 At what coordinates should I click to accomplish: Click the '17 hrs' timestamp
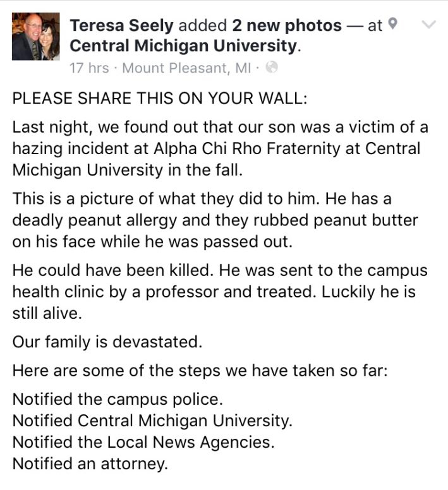click(x=89, y=68)
